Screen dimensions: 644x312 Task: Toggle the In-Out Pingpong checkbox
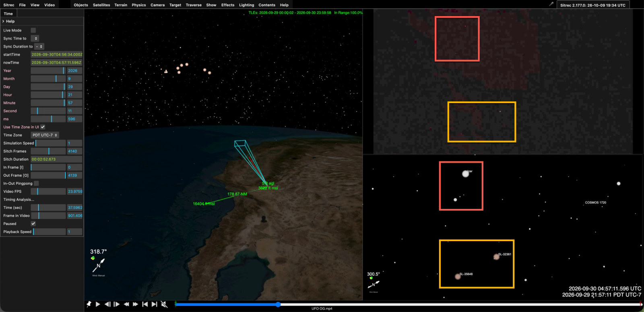[x=36, y=183]
